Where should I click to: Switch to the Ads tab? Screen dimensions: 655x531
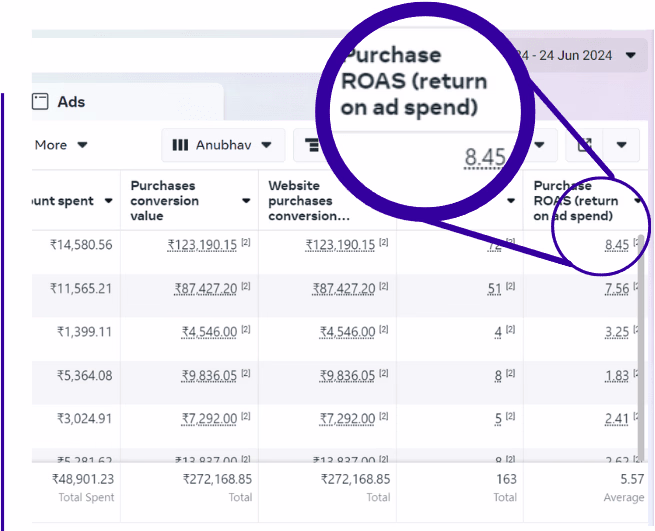click(x=70, y=102)
